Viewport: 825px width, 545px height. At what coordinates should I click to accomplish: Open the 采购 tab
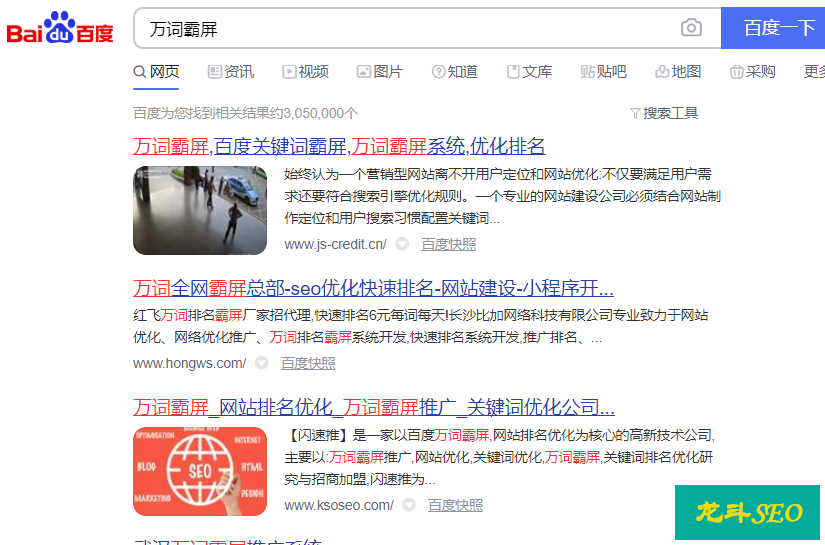click(753, 72)
